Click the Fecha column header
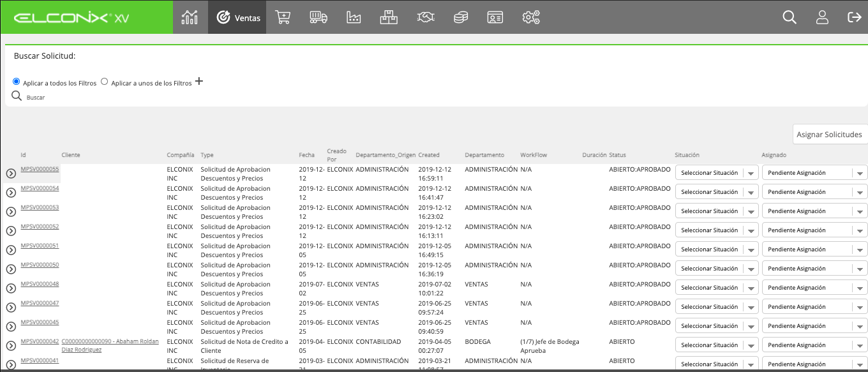Viewport: 868px width, 372px height. [x=306, y=155]
